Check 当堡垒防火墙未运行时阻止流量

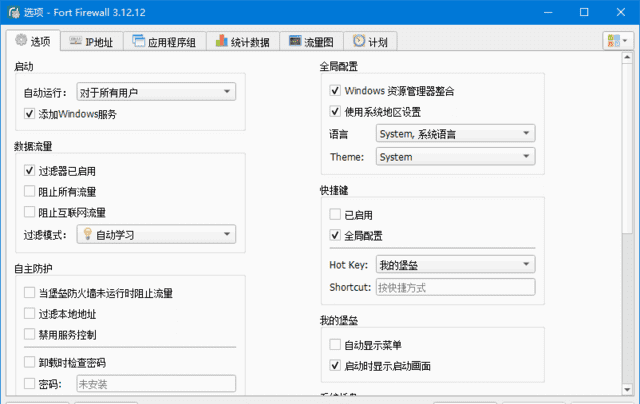click(x=29, y=293)
